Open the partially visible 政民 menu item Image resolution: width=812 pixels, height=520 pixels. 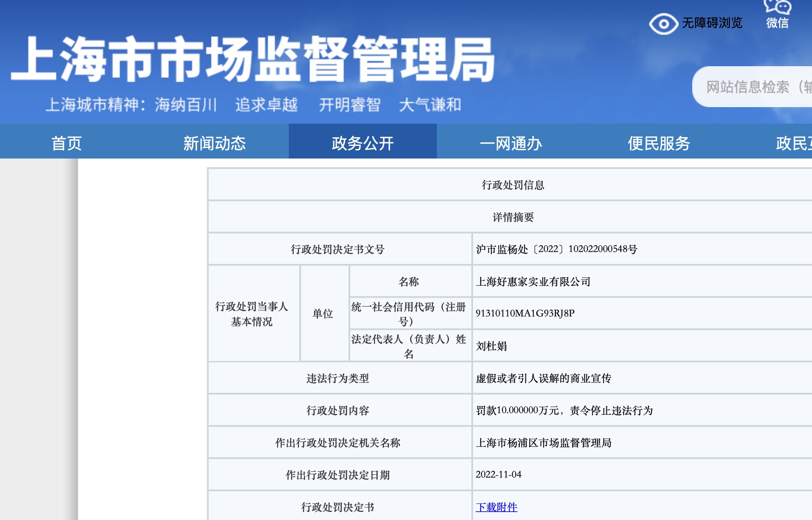pos(793,143)
